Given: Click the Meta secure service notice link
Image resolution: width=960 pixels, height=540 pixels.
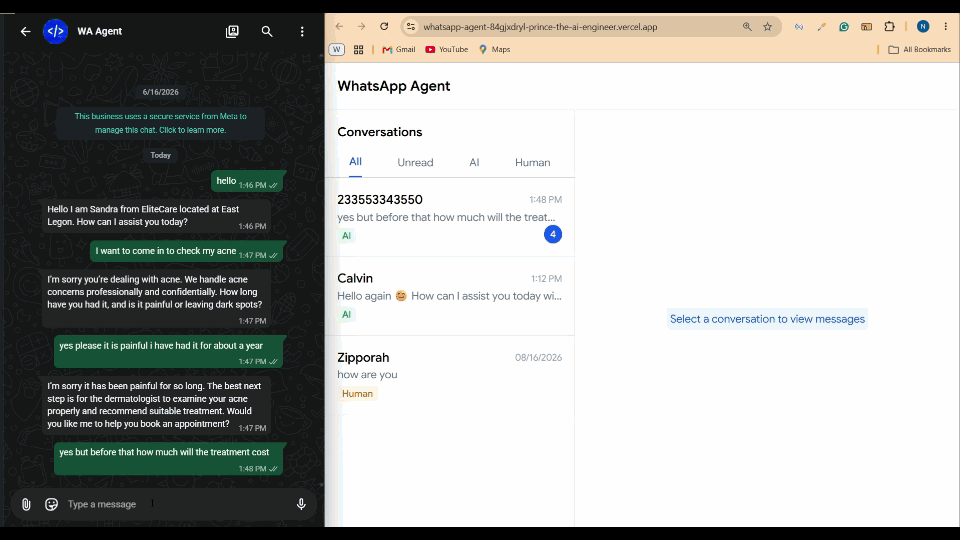Looking at the screenshot, I should [x=160, y=123].
